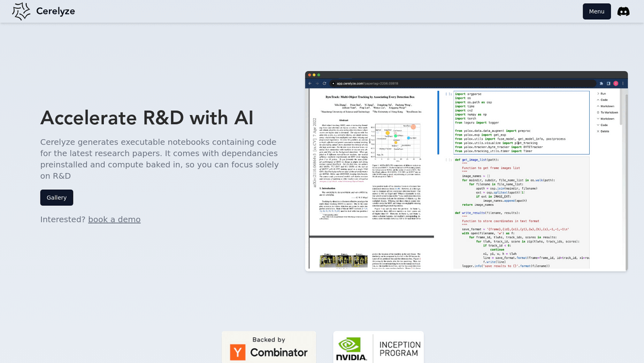The image size is (644, 363).
Task: Click the pink profile avatar in the demo browser
Action: click(x=615, y=84)
